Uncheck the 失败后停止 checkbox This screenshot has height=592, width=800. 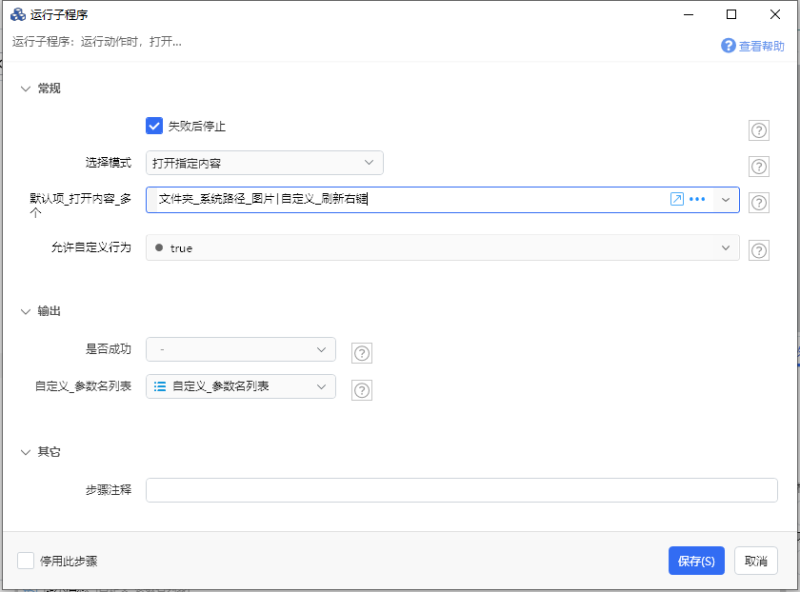(154, 126)
